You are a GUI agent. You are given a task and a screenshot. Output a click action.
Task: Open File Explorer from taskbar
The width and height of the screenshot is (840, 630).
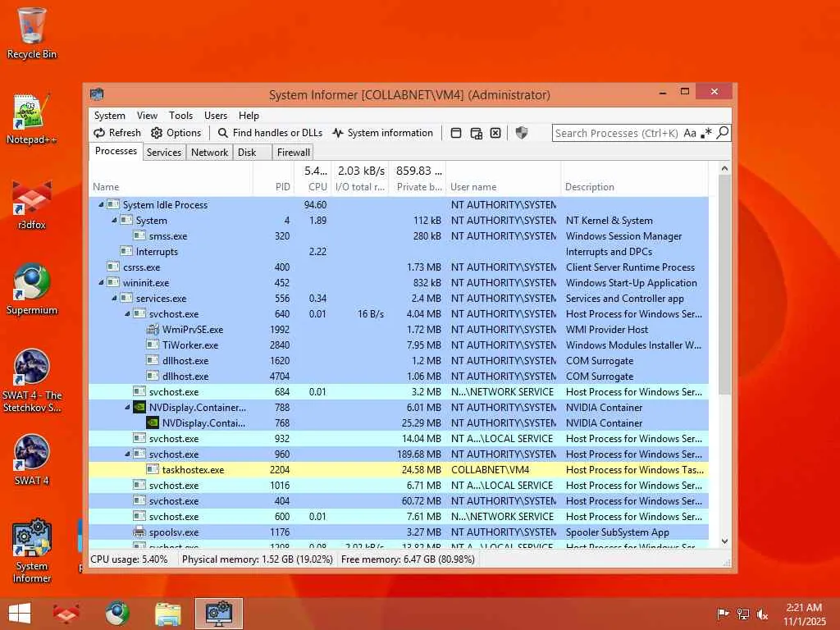pos(167,614)
